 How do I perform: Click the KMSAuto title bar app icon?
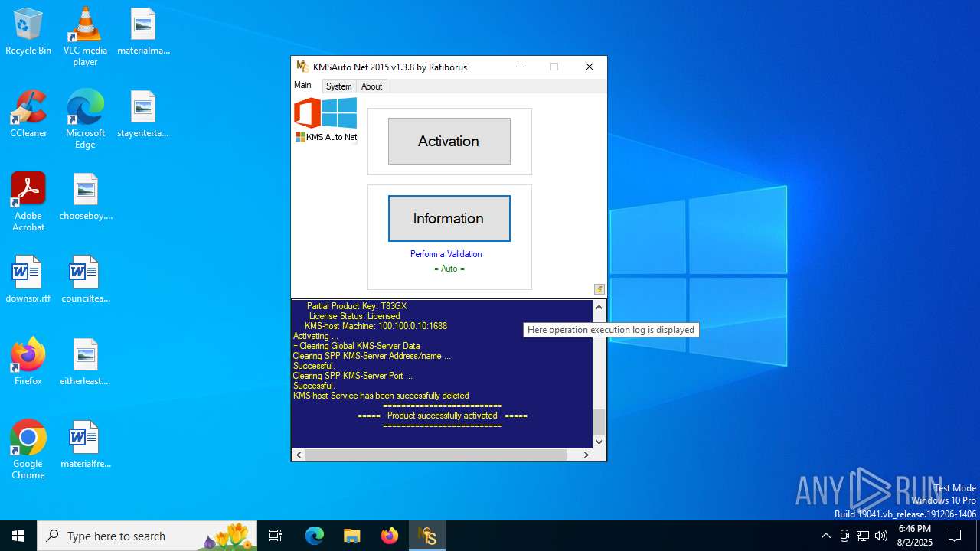pos(302,67)
